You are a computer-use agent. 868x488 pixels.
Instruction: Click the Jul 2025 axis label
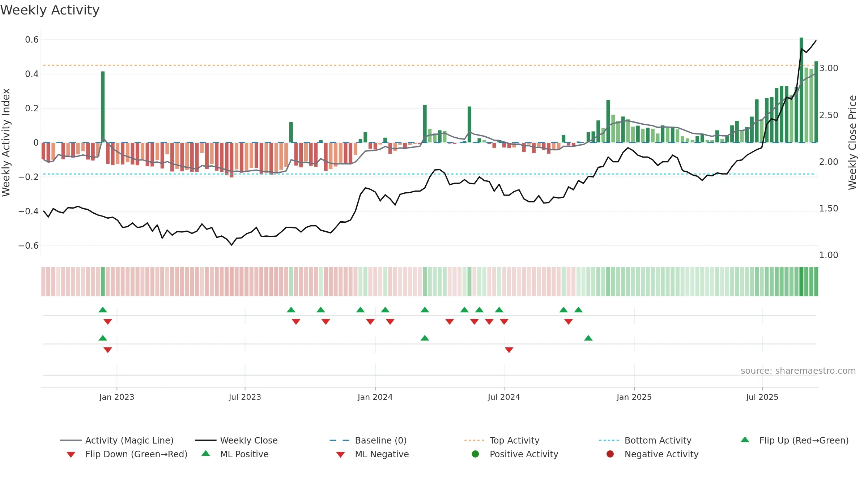(762, 397)
